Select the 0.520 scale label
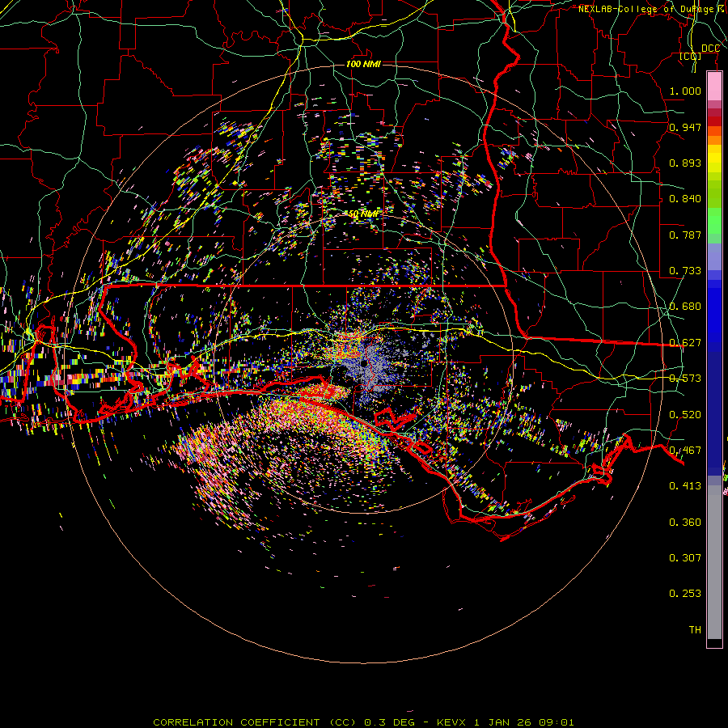Viewport: 728px width, 728px height. click(685, 415)
